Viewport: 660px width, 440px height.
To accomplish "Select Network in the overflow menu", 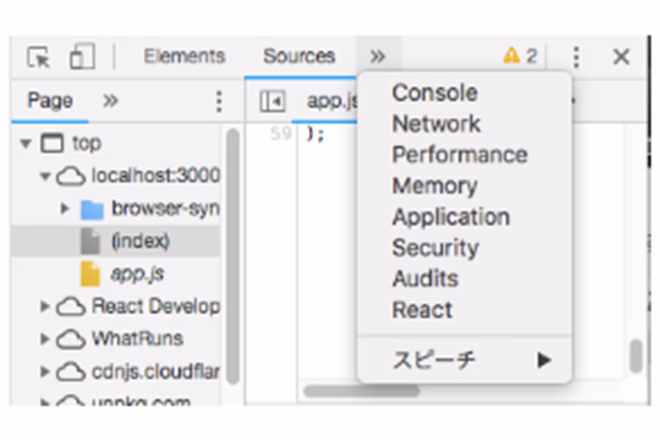I will (x=436, y=124).
